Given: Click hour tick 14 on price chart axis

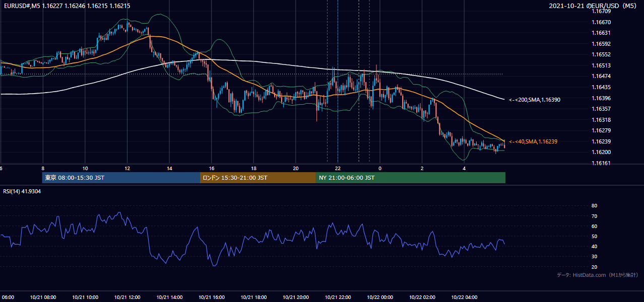Looking at the screenshot, I should click(x=170, y=168).
